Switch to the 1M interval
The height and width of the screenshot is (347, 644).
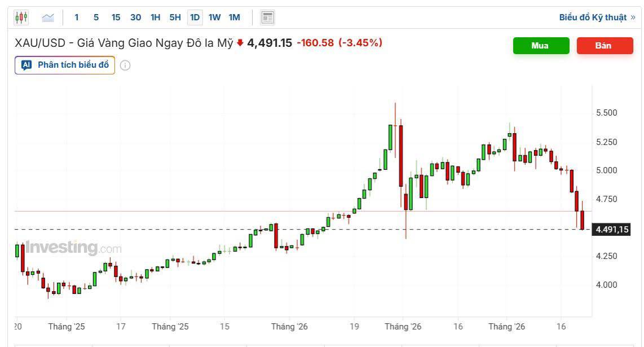(234, 17)
